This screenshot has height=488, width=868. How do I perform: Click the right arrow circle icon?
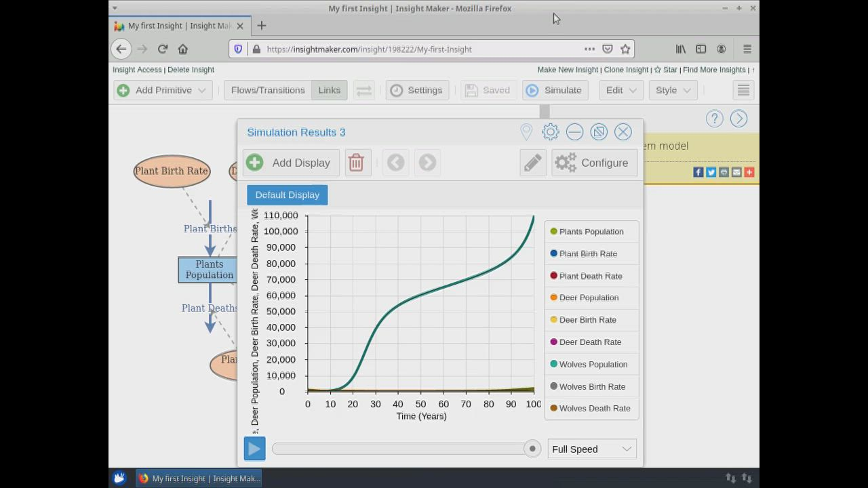738,119
